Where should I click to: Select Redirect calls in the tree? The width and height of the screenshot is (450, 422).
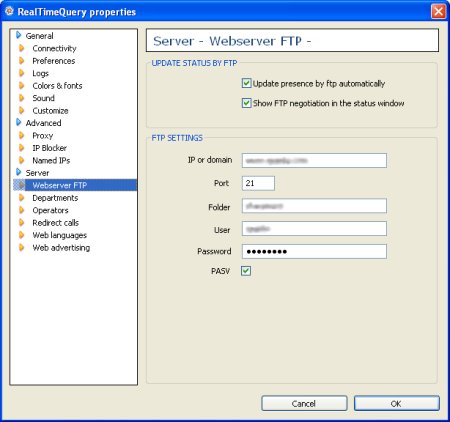tap(56, 223)
